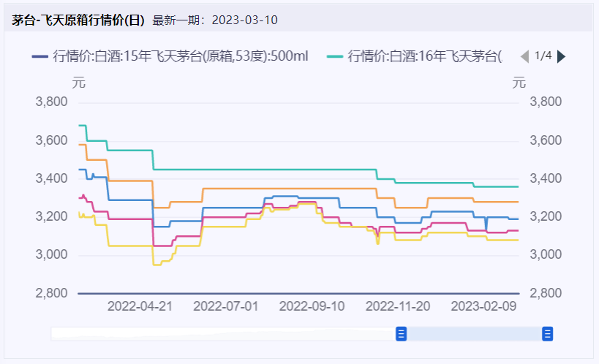Go to previous legend page arrow
Image resolution: width=599 pixels, height=364 pixels.
tap(525, 56)
